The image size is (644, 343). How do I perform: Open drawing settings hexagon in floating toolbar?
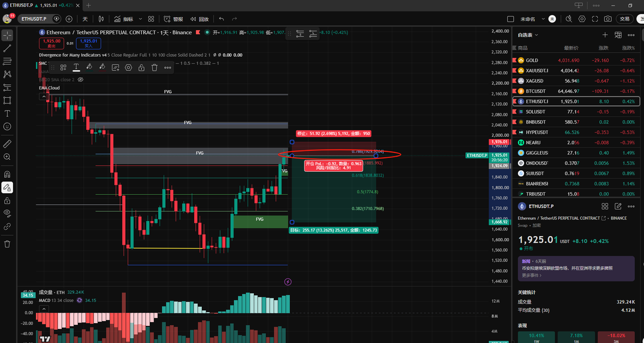(x=128, y=68)
